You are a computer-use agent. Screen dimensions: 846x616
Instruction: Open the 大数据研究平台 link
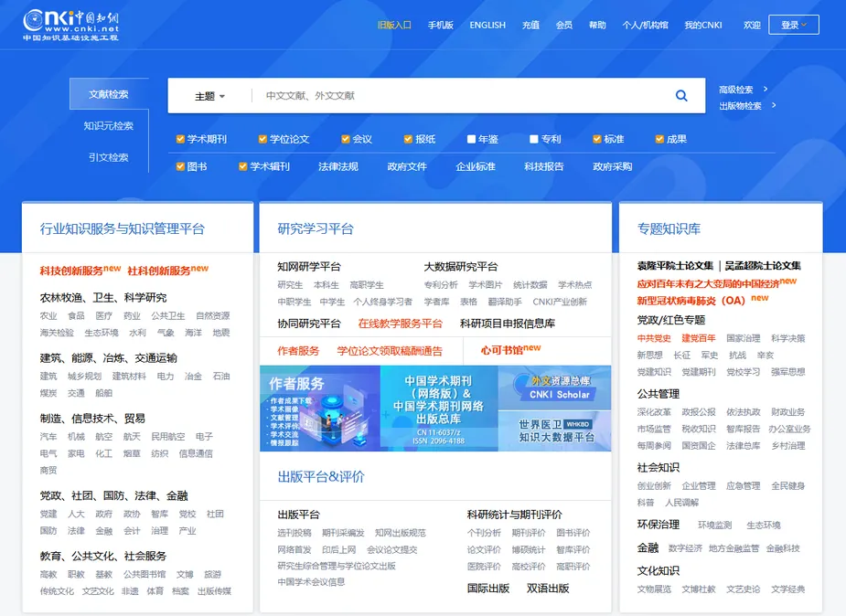click(461, 266)
